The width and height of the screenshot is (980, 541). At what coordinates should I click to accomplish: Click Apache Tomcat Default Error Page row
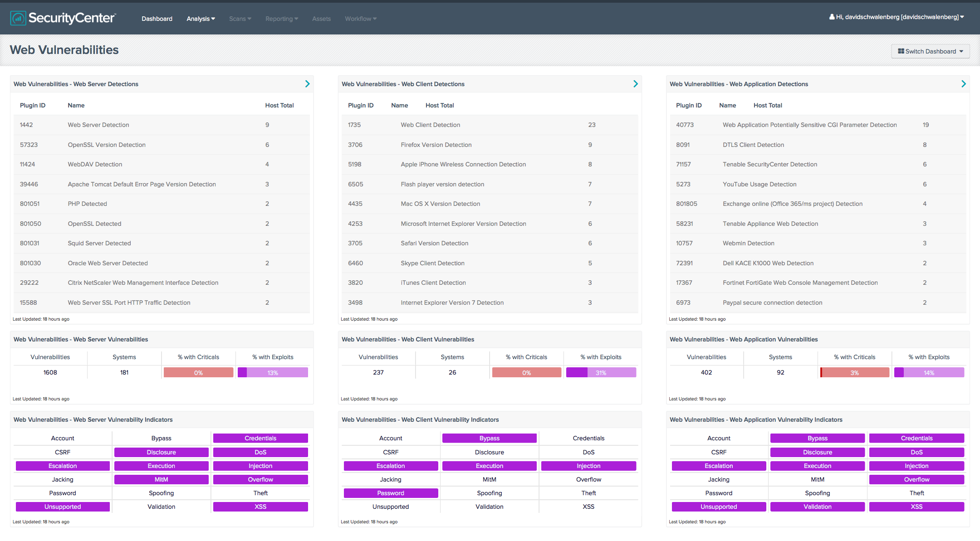(x=162, y=184)
